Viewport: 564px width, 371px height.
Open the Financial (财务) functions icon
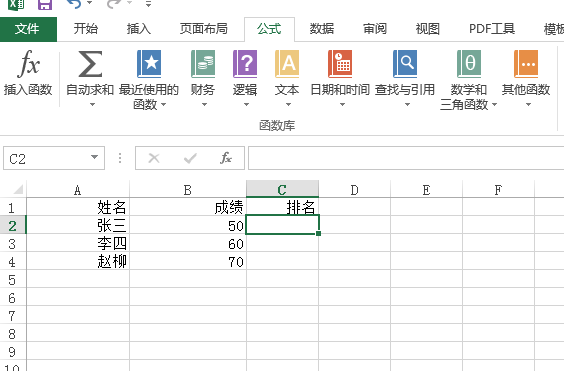pyautogui.click(x=203, y=64)
